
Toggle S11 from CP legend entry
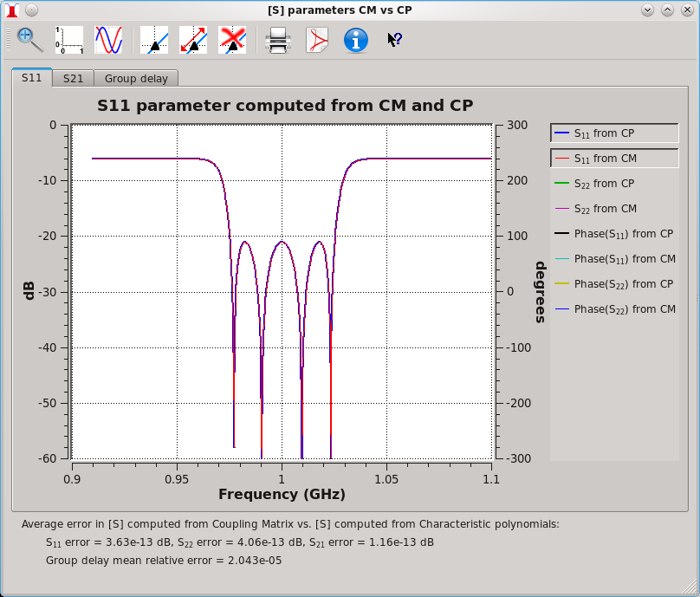(x=614, y=133)
